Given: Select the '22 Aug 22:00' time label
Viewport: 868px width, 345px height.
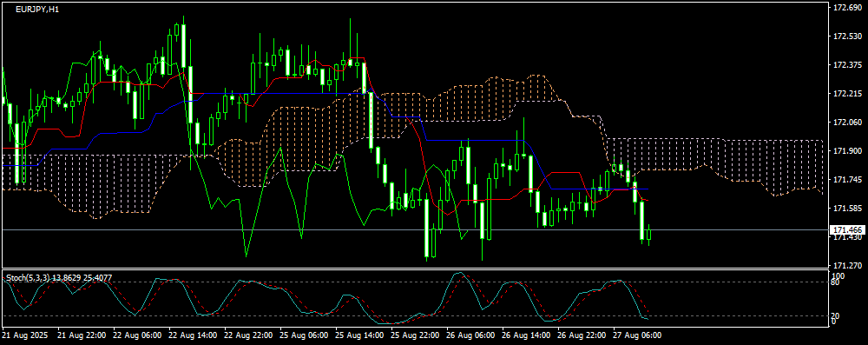Looking at the screenshot, I should coord(248,335).
